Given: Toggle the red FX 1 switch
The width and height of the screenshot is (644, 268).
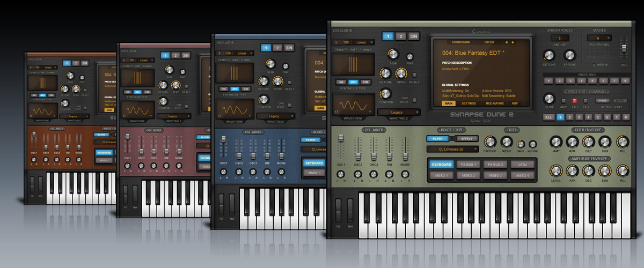Looking at the screenshot, I should coord(574,100).
